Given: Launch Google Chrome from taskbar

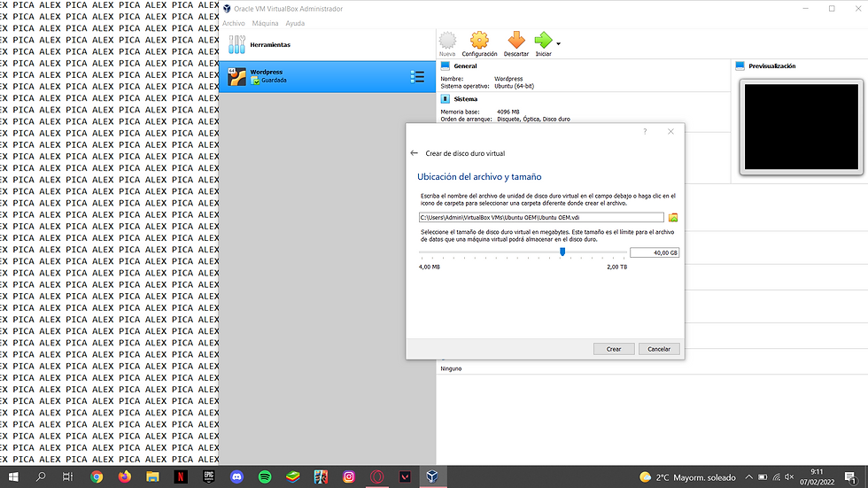Looking at the screenshot, I should pos(97,477).
